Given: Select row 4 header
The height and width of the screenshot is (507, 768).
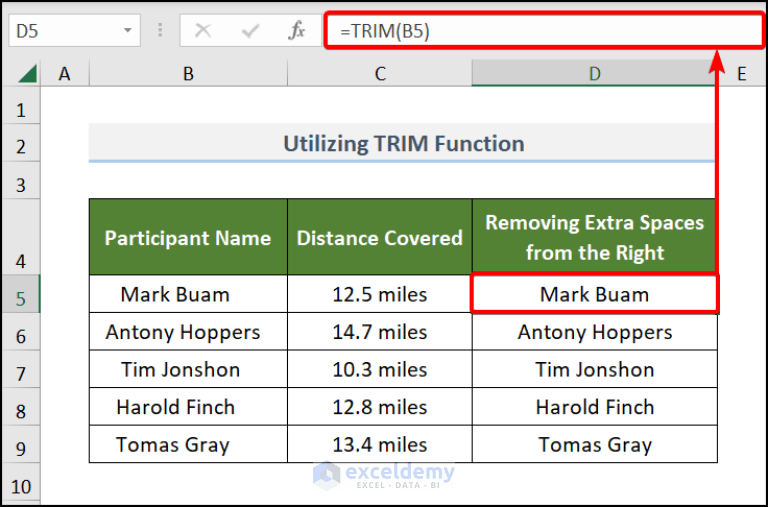Looking at the screenshot, I should click(21, 237).
